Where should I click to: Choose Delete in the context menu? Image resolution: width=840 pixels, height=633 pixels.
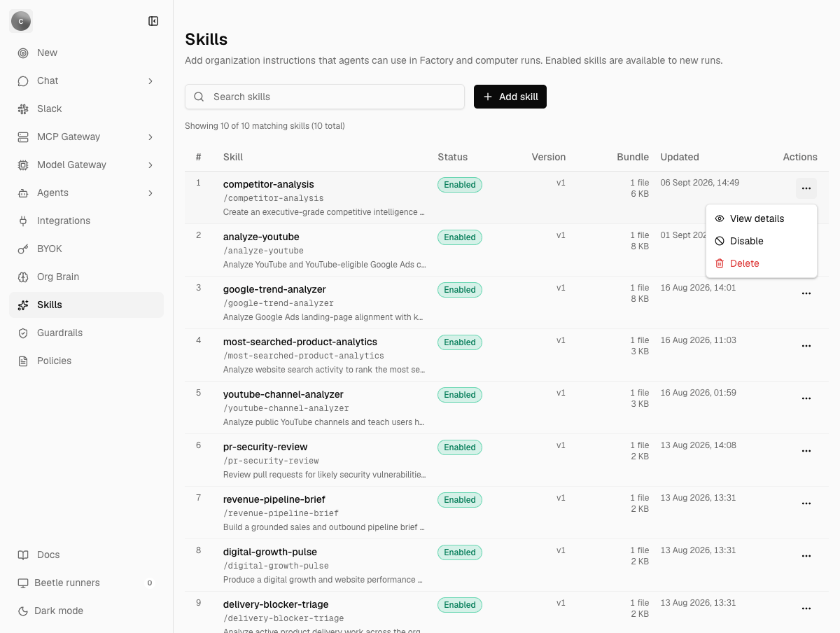(x=762, y=263)
